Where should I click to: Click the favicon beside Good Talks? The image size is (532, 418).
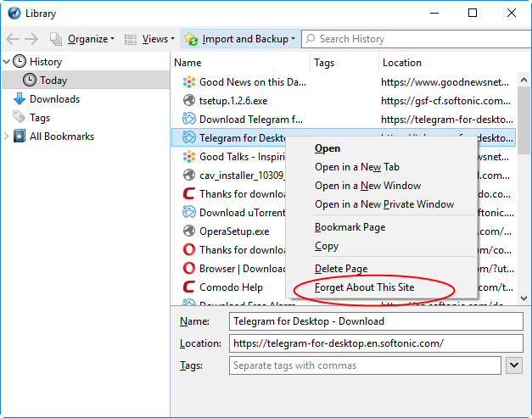click(189, 157)
